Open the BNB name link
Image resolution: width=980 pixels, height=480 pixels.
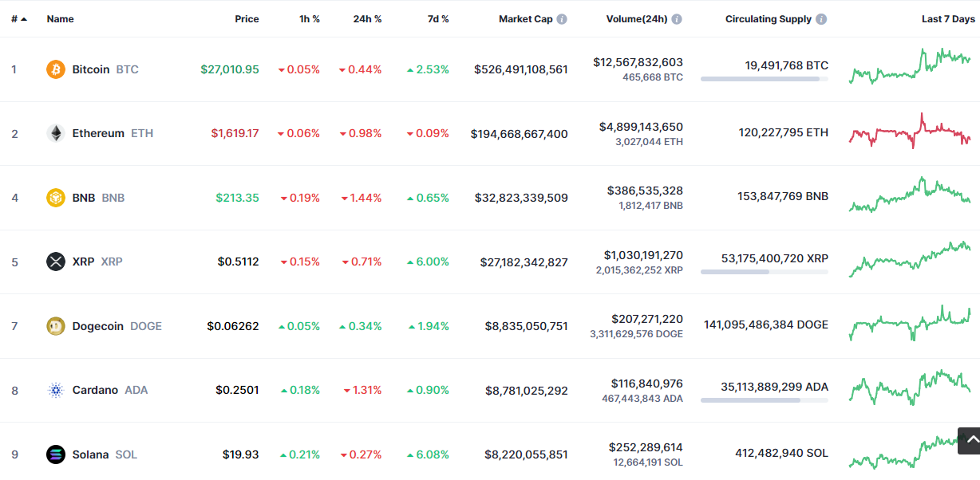[x=83, y=198]
